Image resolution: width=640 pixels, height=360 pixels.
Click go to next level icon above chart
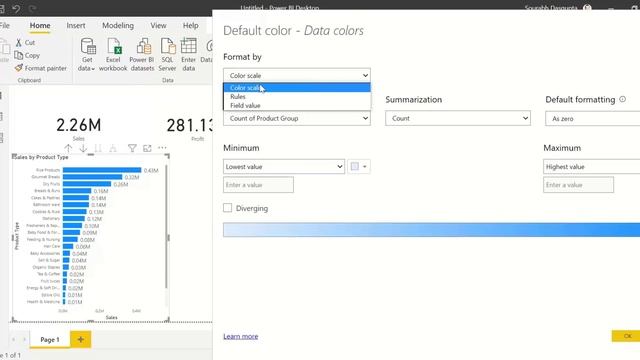(x=98, y=148)
